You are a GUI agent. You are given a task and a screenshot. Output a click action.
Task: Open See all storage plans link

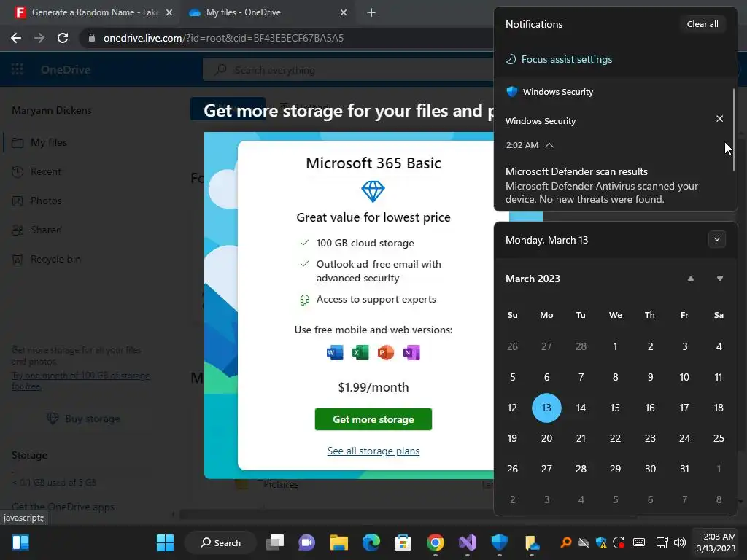point(373,451)
